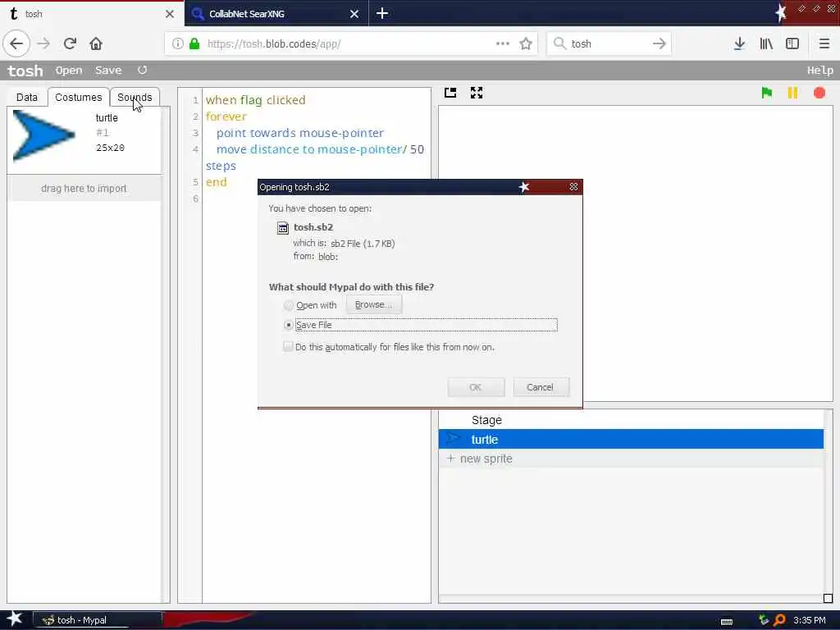Screen dimensions: 840x630
Task: Click the drag here to import area
Action: click(84, 188)
